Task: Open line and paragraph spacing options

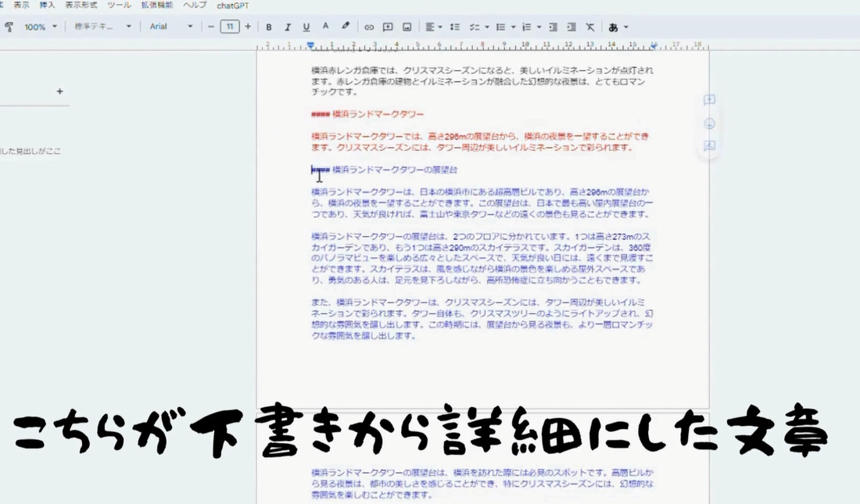Action: pyautogui.click(x=455, y=27)
